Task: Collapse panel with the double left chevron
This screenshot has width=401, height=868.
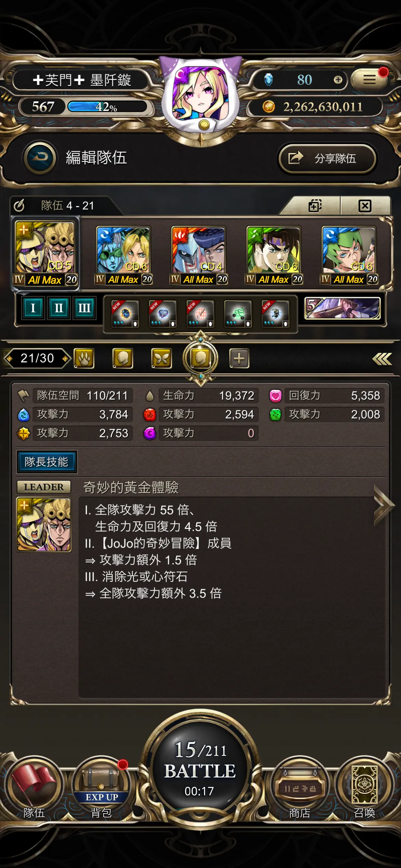Action: pyautogui.click(x=382, y=359)
